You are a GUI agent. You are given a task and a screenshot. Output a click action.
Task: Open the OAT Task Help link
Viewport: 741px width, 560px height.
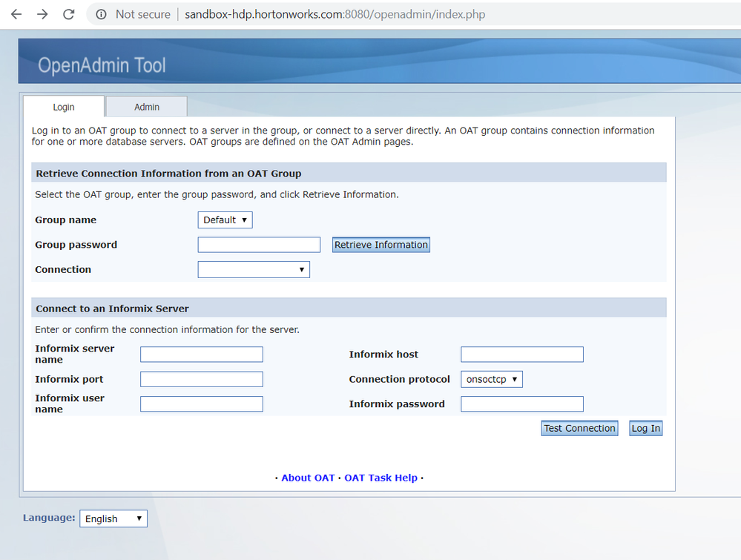click(x=381, y=478)
